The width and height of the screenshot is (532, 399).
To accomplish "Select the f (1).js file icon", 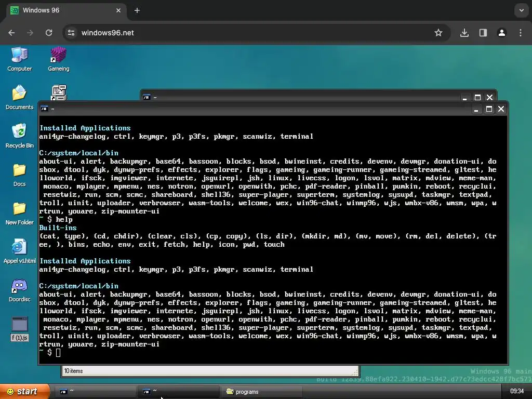I will coord(19,328).
